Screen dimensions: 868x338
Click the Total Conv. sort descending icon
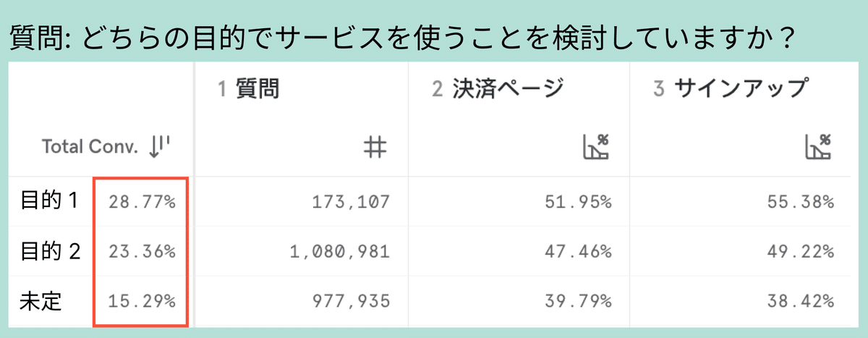[x=158, y=148]
